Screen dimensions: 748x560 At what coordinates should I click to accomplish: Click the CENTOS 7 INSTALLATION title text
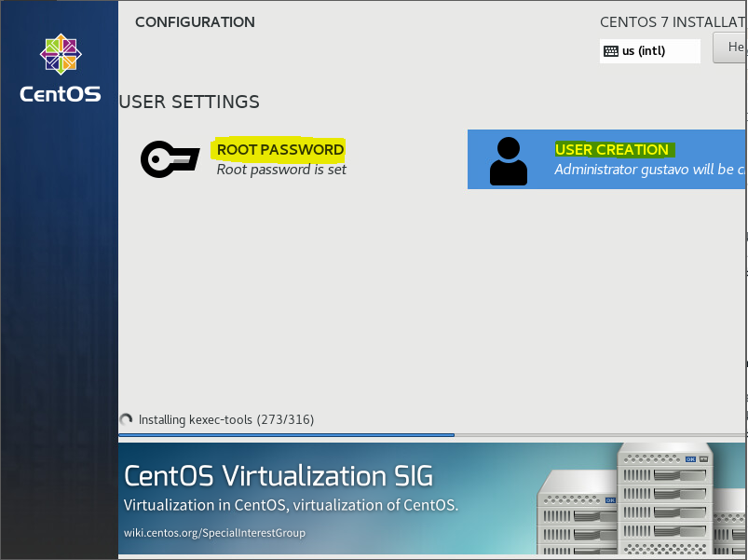[x=673, y=21]
